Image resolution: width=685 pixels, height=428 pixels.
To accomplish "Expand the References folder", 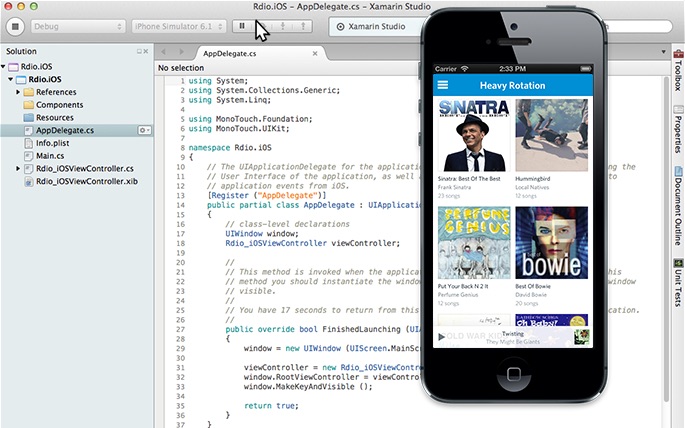I will pyautogui.click(x=18, y=92).
